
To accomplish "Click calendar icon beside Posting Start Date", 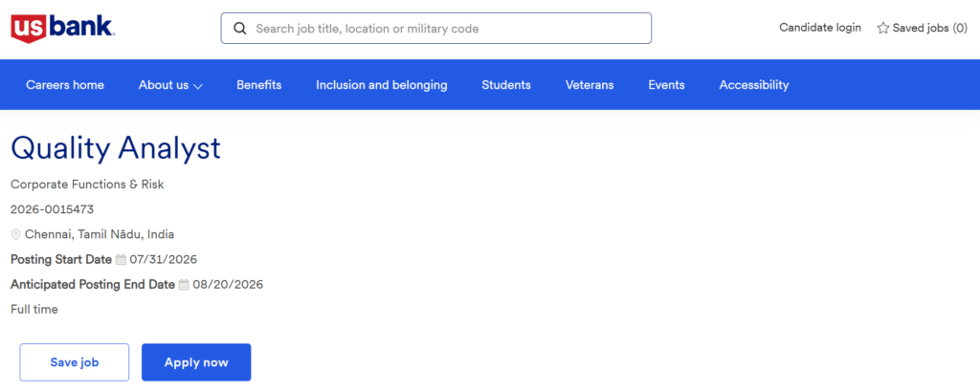I will pos(121,260).
